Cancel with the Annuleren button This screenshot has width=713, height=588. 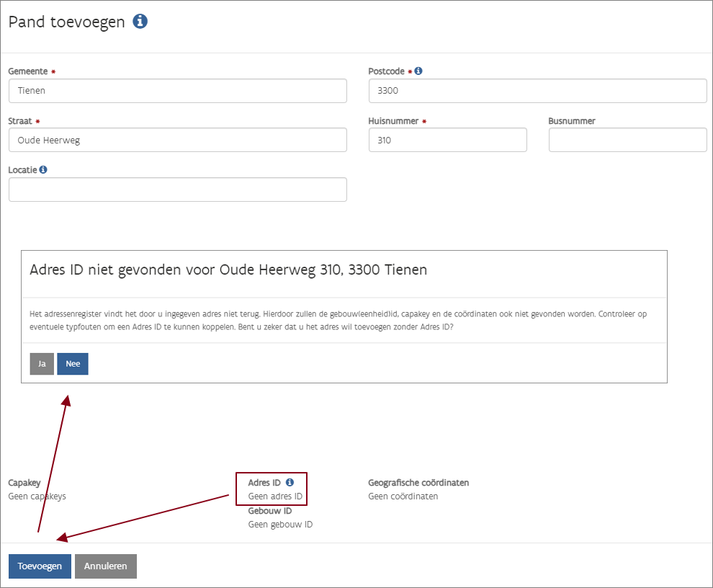[106, 566]
